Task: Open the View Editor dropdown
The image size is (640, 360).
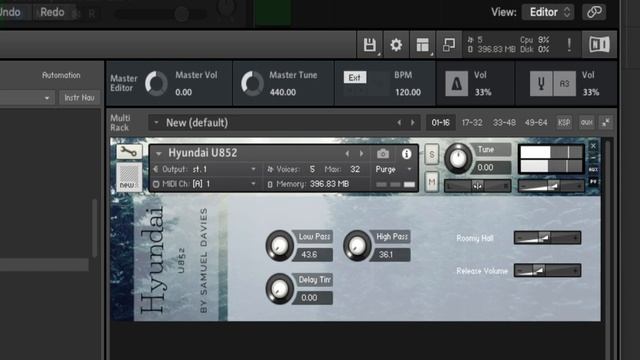Action: [x=548, y=12]
